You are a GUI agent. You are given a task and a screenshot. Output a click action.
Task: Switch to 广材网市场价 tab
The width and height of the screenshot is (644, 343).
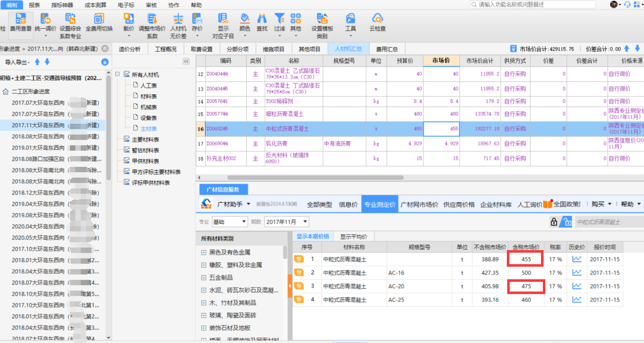click(x=419, y=205)
